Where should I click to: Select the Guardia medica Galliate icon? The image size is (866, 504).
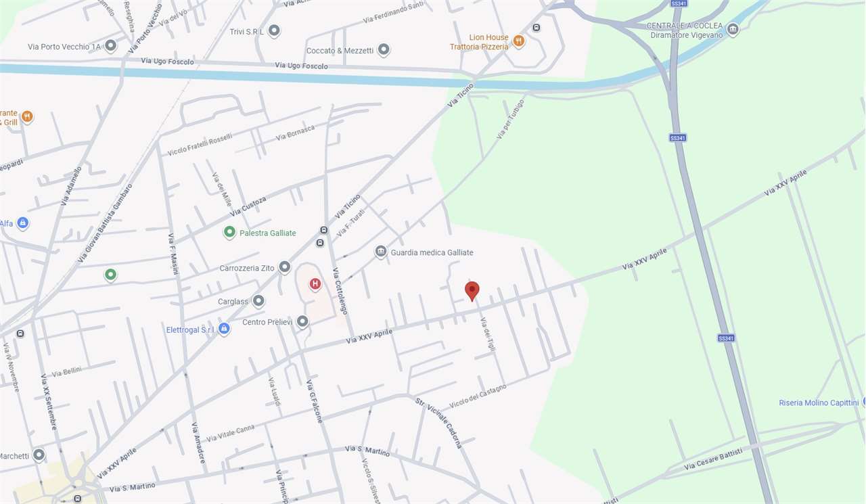381,252
